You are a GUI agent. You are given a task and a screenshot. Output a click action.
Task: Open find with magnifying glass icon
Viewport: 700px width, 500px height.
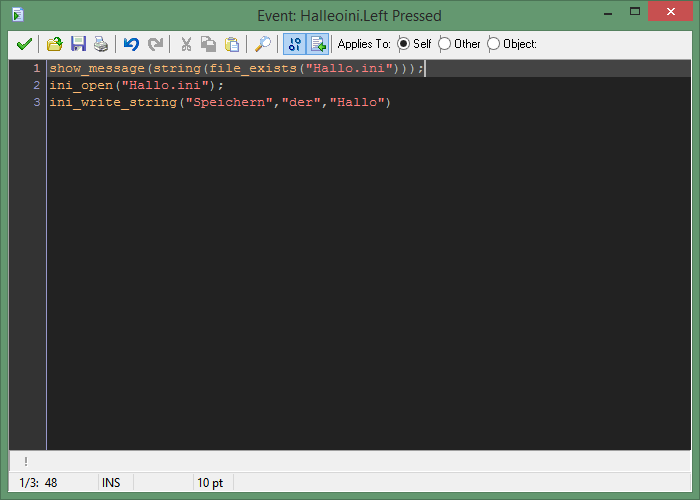point(263,44)
